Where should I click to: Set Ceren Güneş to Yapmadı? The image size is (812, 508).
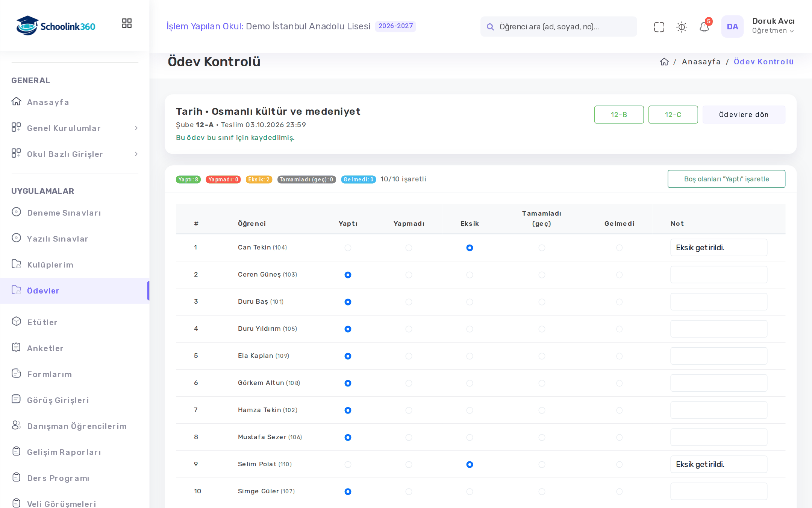(x=409, y=275)
